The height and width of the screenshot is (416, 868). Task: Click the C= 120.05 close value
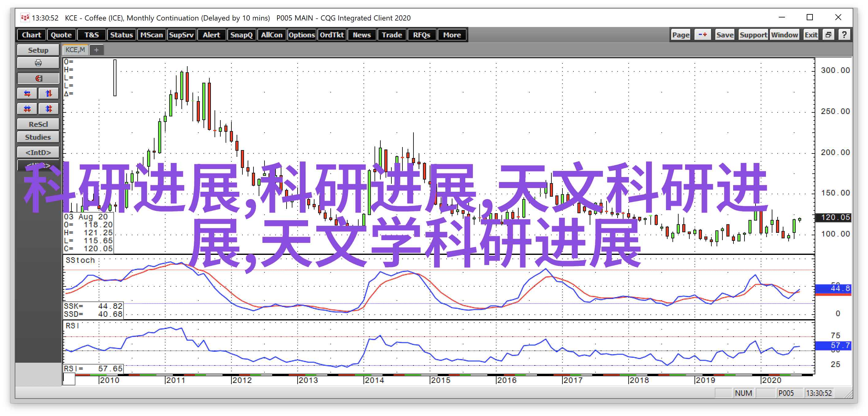(88, 249)
